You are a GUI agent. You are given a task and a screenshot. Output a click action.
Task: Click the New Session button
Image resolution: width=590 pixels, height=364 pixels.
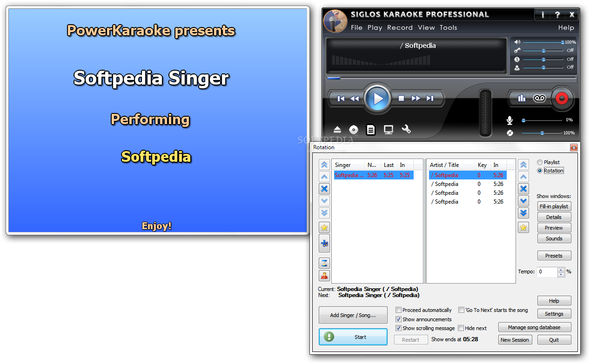(515, 340)
